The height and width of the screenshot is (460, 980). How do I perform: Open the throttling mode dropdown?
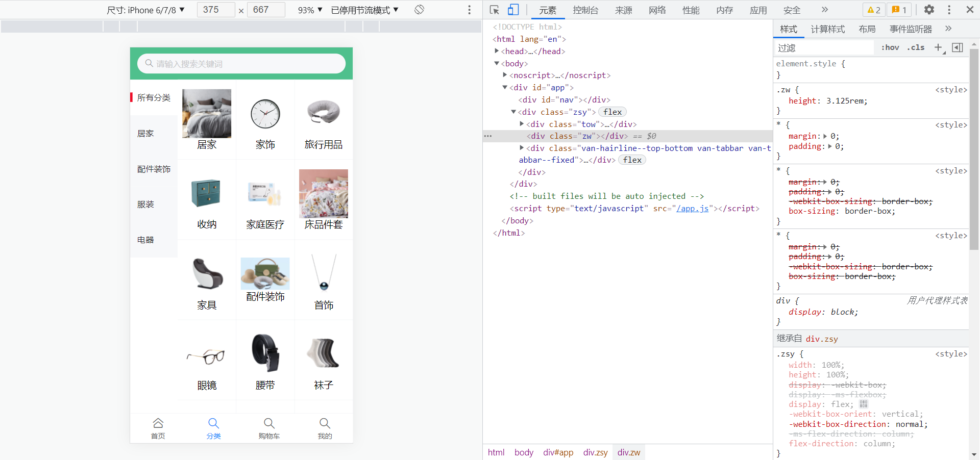(364, 10)
